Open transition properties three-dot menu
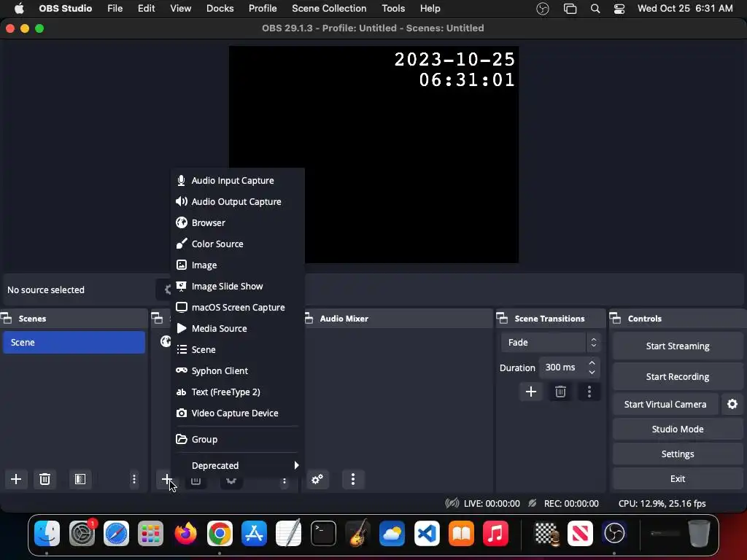The height and width of the screenshot is (560, 747). (x=589, y=392)
